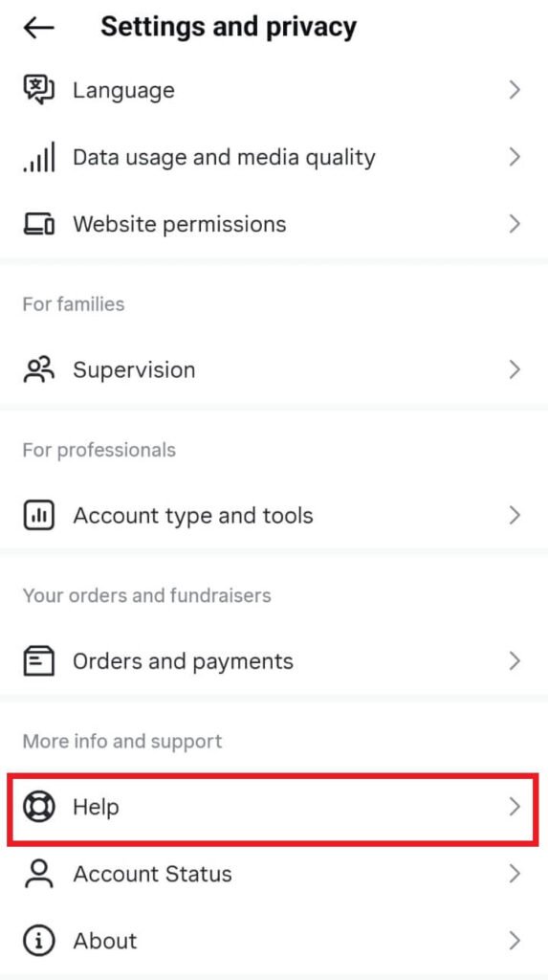Tap the Supervision people icon
548x980 pixels.
pyautogui.click(x=39, y=369)
